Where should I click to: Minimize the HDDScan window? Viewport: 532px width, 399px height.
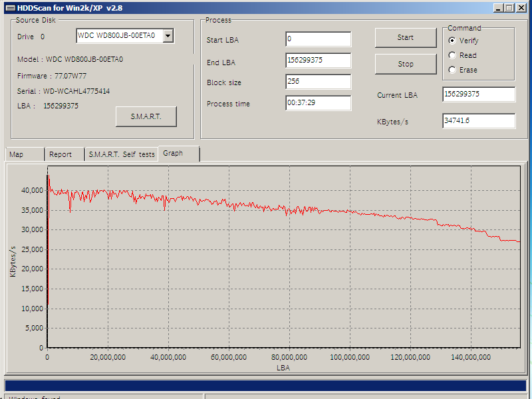point(499,8)
